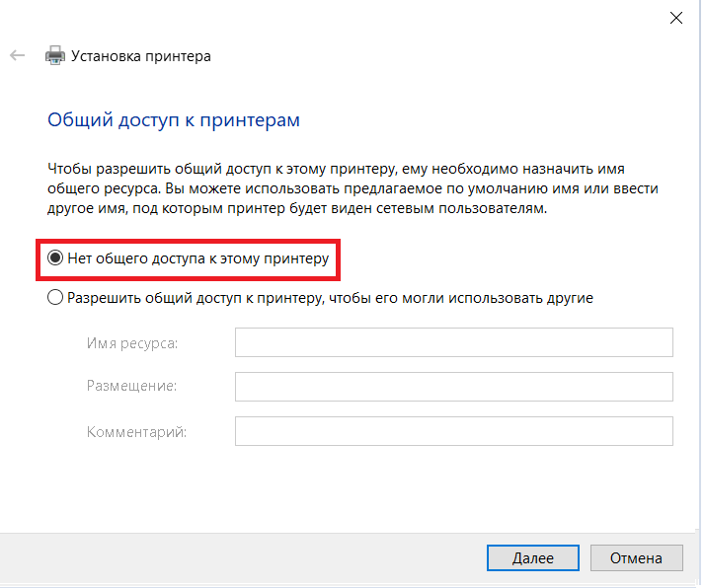Close the printer installation dialog

[x=676, y=17]
